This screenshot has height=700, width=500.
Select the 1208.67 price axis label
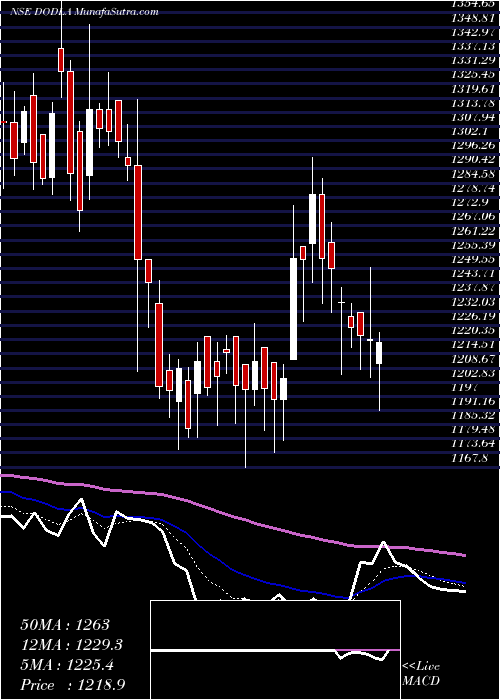[x=474, y=359]
